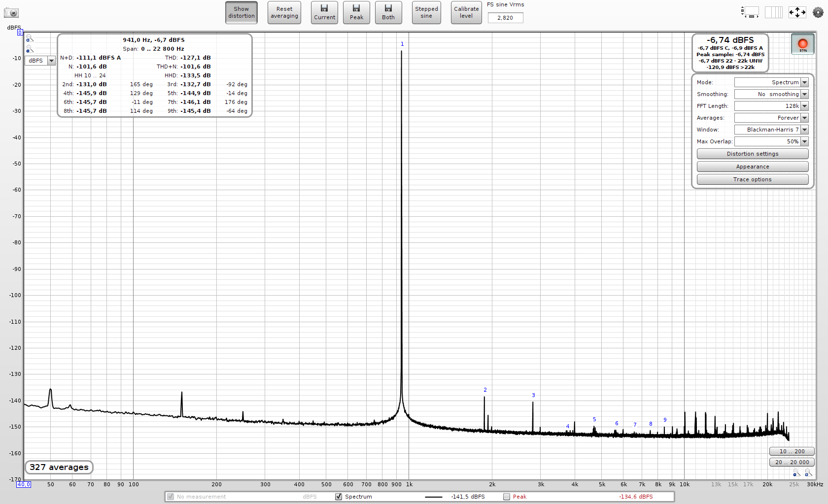This screenshot has width=828, height=504.
Task: Click the HHD -133,5 dB value
Action: tap(195, 75)
